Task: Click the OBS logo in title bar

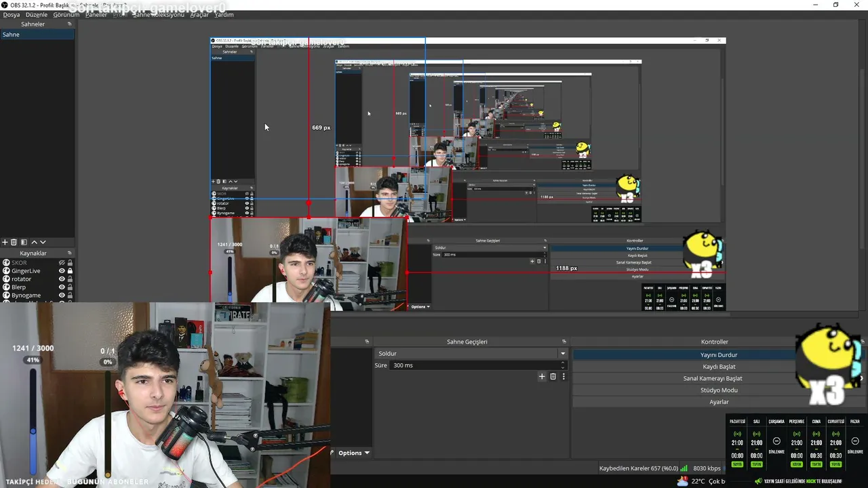Action: coord(5,5)
